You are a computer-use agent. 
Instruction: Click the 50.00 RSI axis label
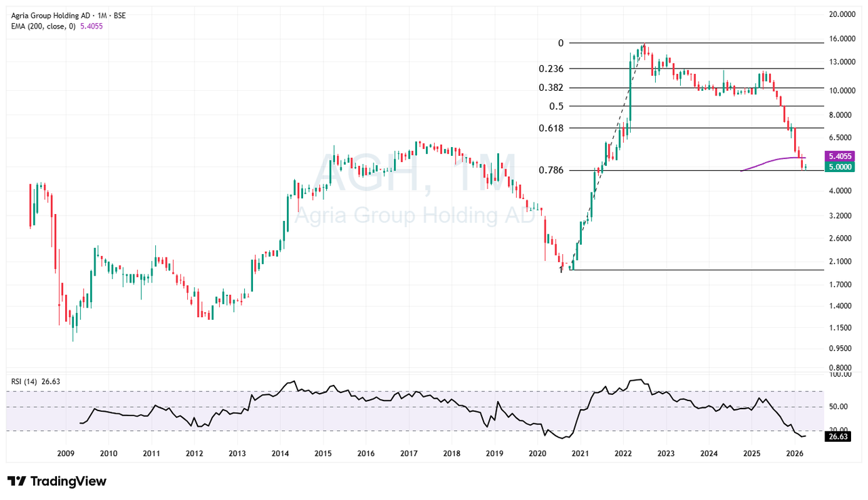click(x=840, y=407)
